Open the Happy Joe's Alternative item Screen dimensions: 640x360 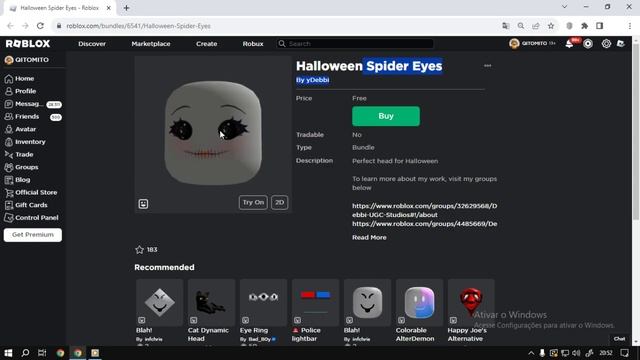471,302
